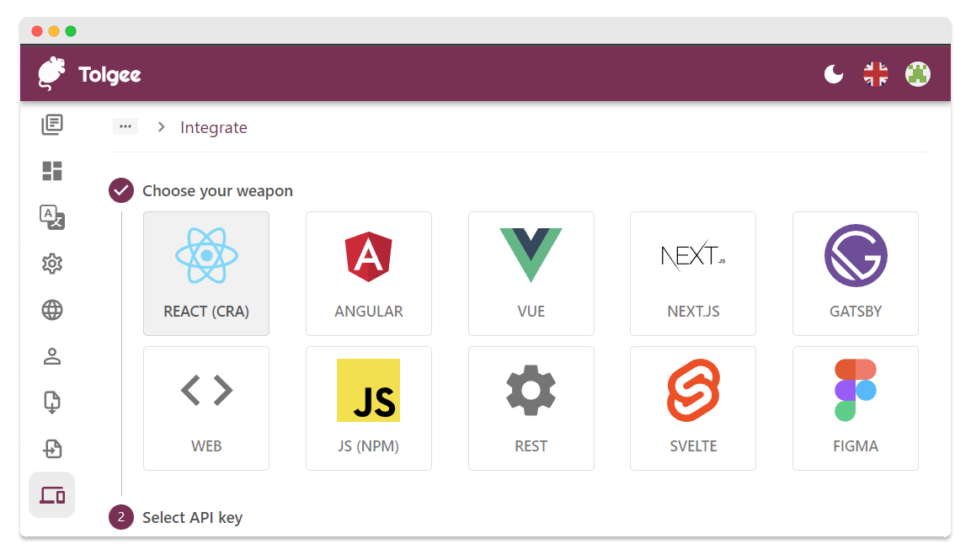The height and width of the screenshot is (560, 971).
Task: Open the user avatar menu
Action: point(917,75)
